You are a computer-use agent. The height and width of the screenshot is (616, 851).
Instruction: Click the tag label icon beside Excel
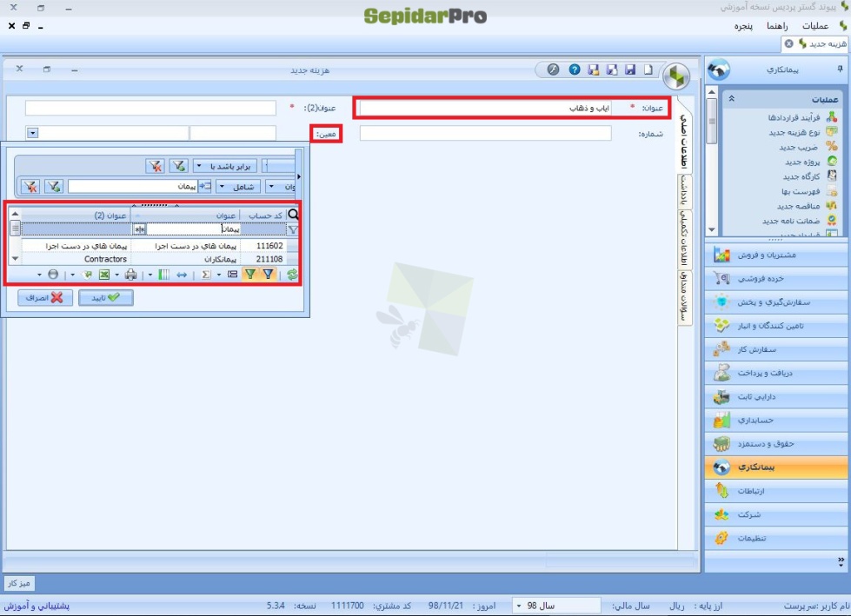click(x=87, y=275)
